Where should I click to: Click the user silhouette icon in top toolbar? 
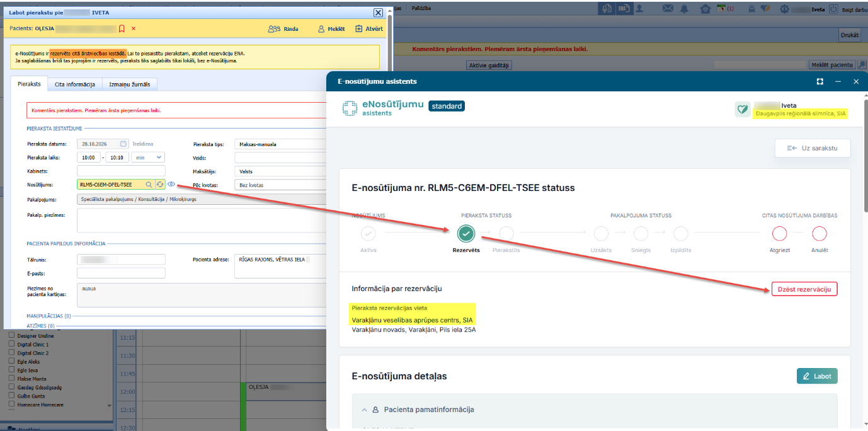(x=639, y=9)
